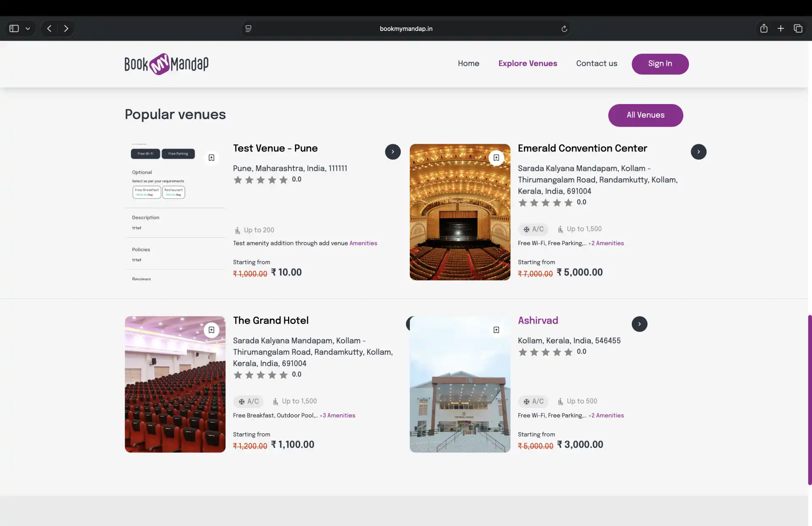The image size is (812, 526).
Task: View All Venues button
Action: 645,115
